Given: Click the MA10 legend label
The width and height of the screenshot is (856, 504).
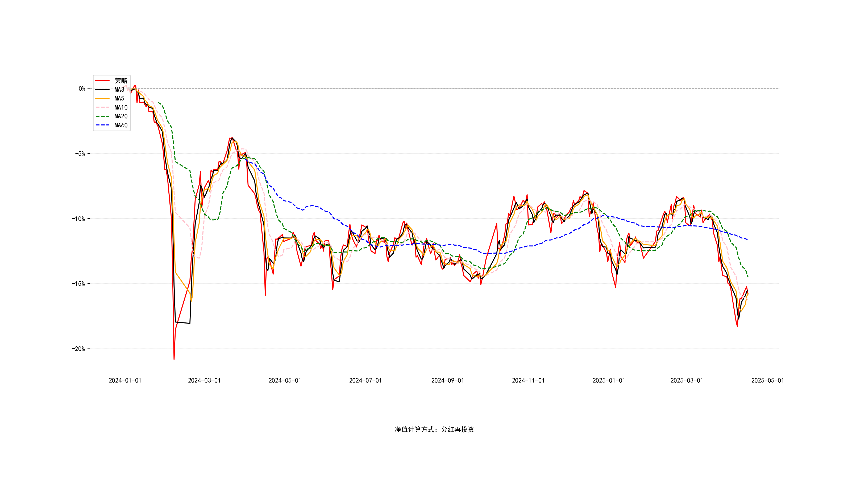Looking at the screenshot, I should (x=121, y=107).
